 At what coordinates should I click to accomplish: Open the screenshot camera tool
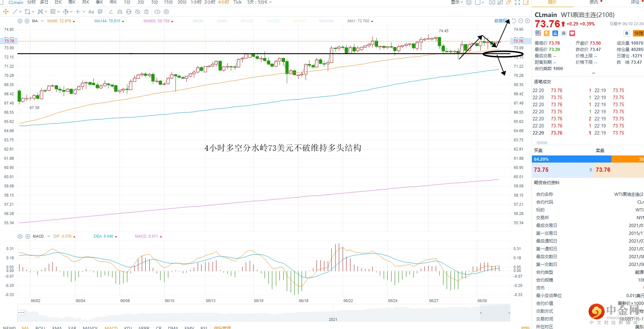tap(492, 2)
